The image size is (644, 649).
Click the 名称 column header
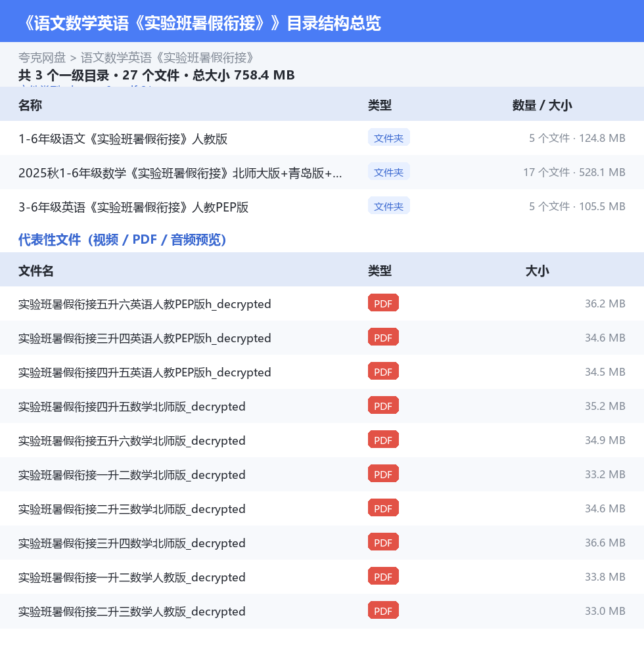[x=30, y=105]
